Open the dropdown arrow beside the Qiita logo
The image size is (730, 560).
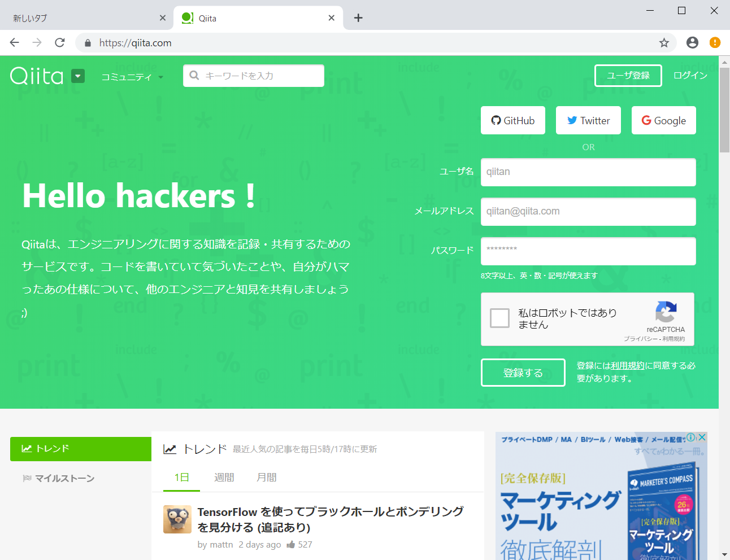coord(77,75)
